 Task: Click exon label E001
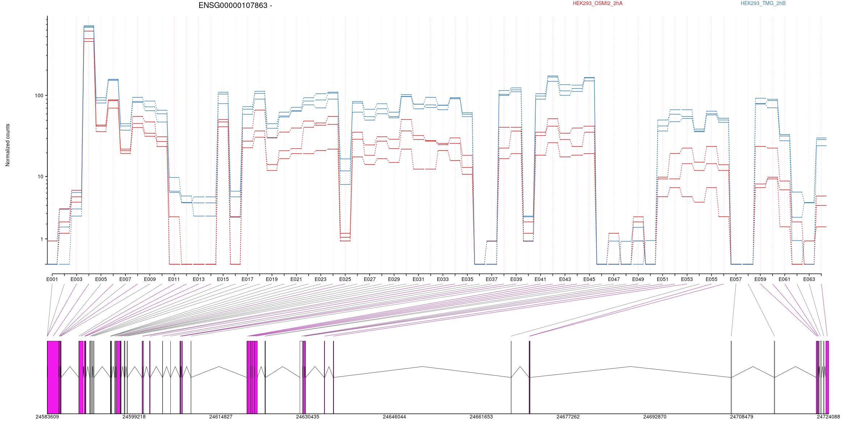(x=52, y=279)
